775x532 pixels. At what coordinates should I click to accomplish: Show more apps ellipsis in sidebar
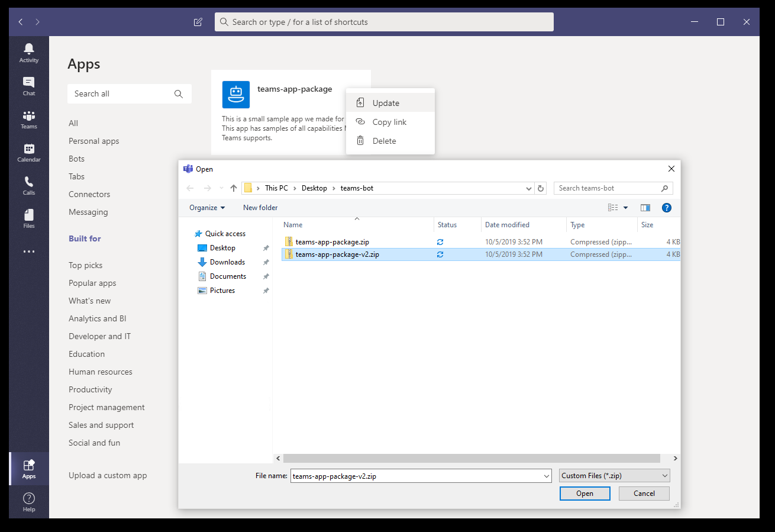28,252
